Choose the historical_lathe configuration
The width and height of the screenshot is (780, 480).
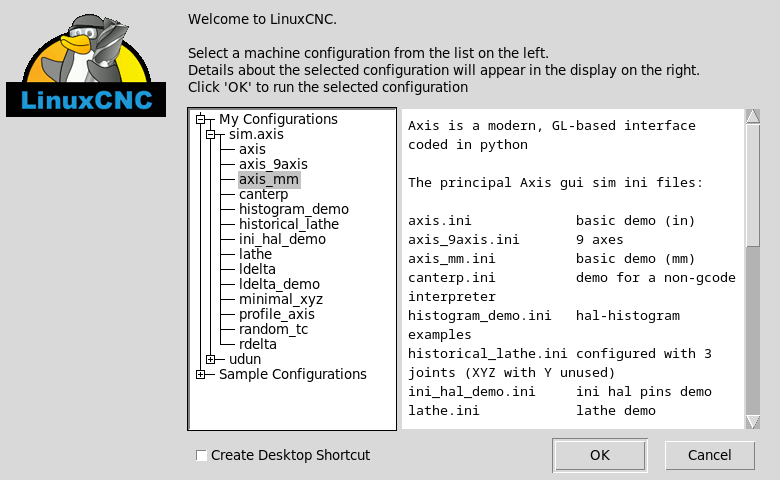coord(290,224)
